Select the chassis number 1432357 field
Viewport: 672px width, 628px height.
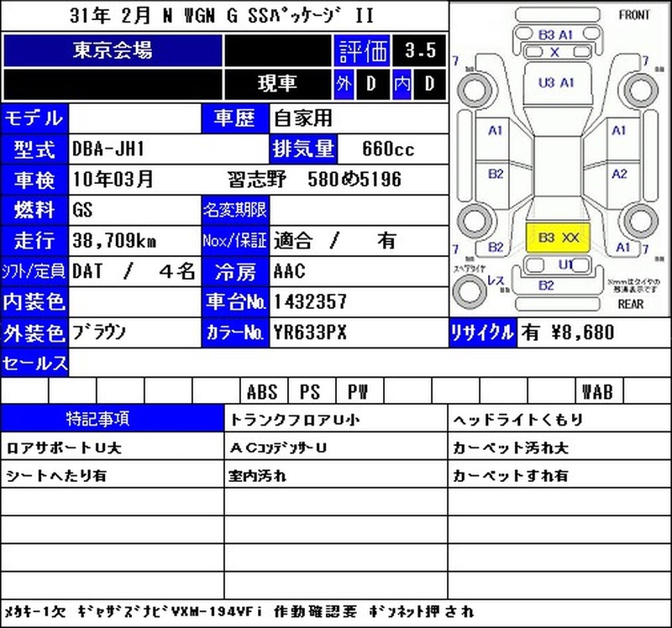click(360, 302)
